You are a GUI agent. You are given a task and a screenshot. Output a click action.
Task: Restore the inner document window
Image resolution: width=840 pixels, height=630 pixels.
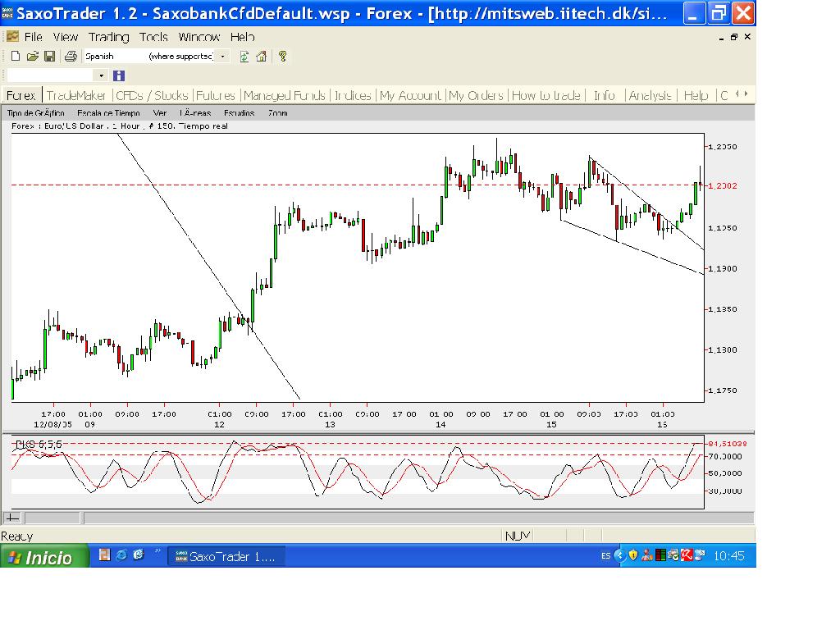click(x=734, y=37)
